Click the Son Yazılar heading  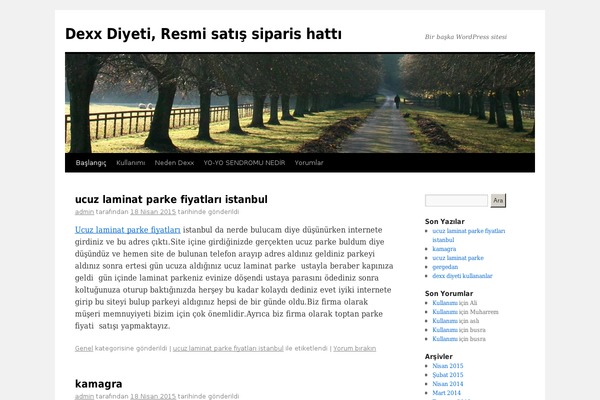pyautogui.click(x=445, y=222)
